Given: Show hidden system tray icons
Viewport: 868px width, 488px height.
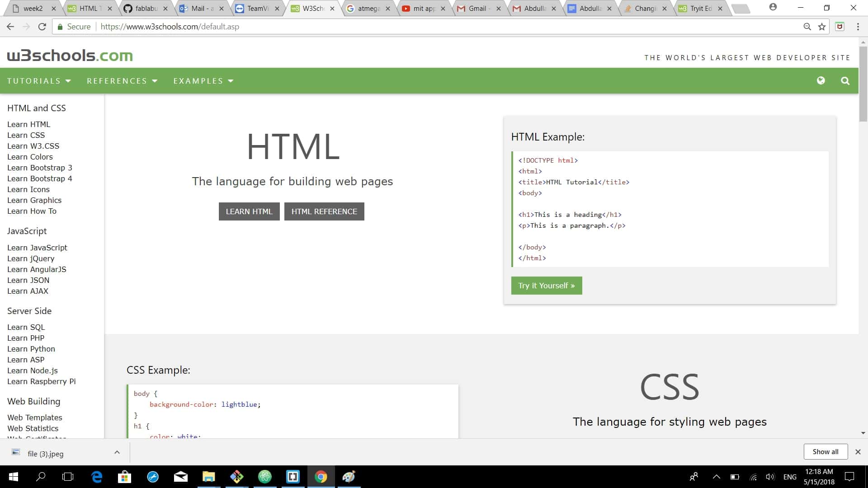Looking at the screenshot, I should (x=716, y=477).
